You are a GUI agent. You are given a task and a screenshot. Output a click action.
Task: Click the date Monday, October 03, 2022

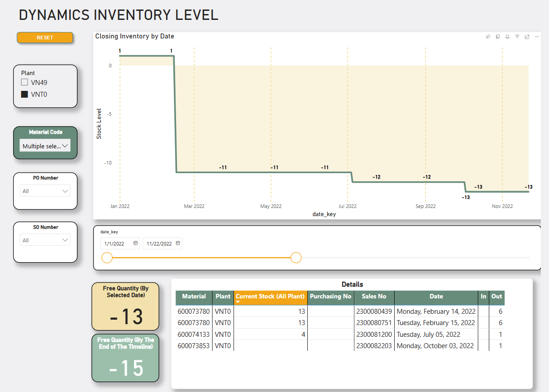435,346
